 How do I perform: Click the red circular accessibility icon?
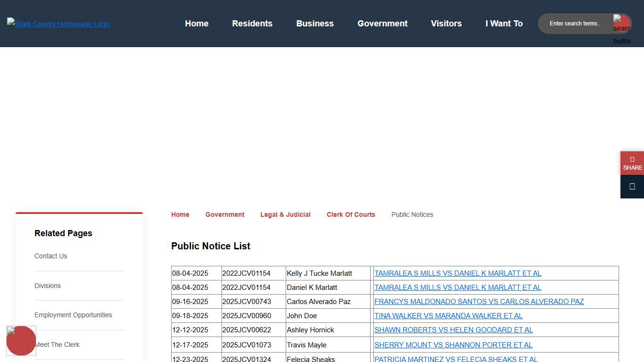click(21, 340)
